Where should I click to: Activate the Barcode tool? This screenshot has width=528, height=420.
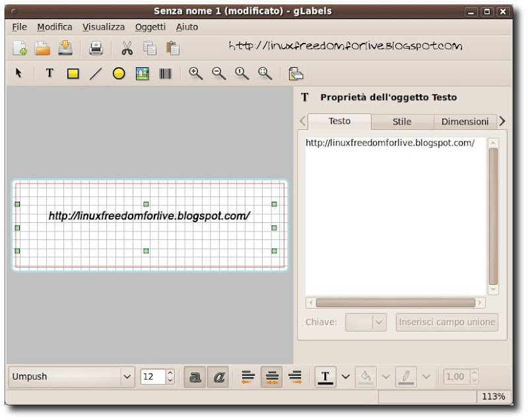[165, 74]
